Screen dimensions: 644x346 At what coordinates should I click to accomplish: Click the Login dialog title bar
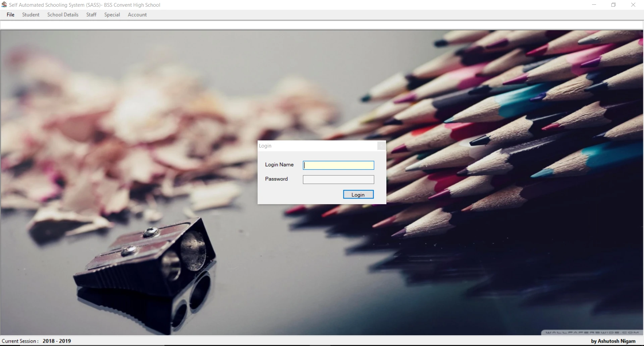click(315, 146)
